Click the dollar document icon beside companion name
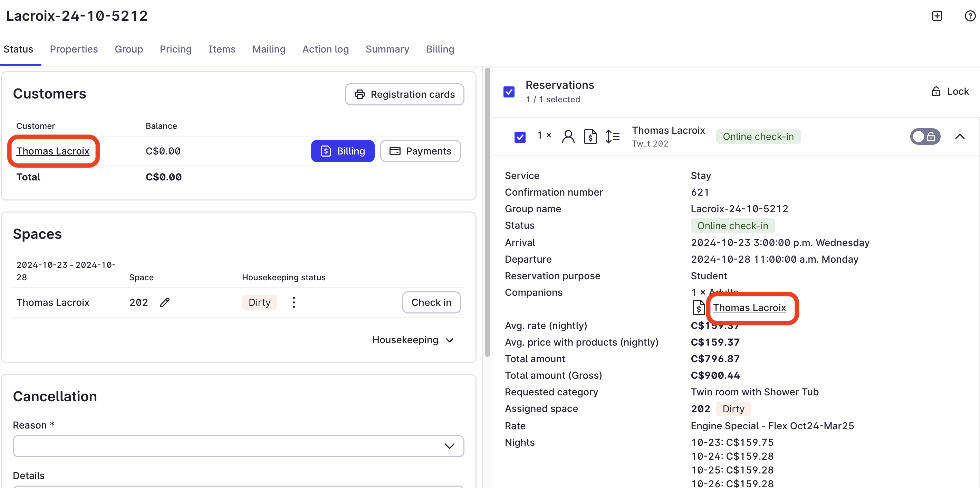The width and height of the screenshot is (980, 488). coord(698,308)
